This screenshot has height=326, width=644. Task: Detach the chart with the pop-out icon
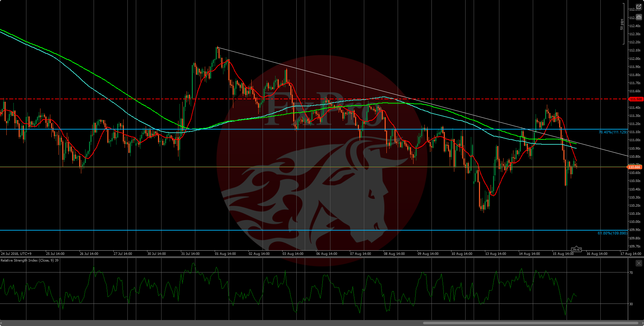pyautogui.click(x=639, y=7)
